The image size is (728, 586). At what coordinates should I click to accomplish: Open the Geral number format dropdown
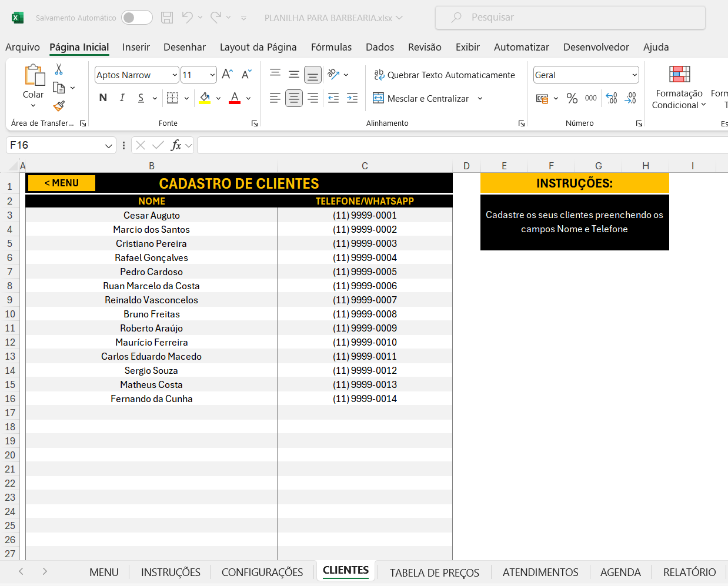pos(635,75)
